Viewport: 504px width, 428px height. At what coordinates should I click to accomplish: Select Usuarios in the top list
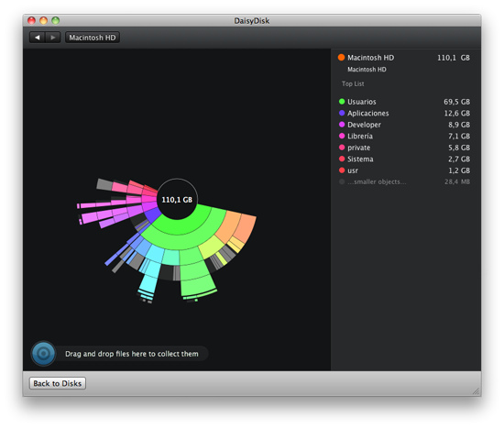(404, 102)
